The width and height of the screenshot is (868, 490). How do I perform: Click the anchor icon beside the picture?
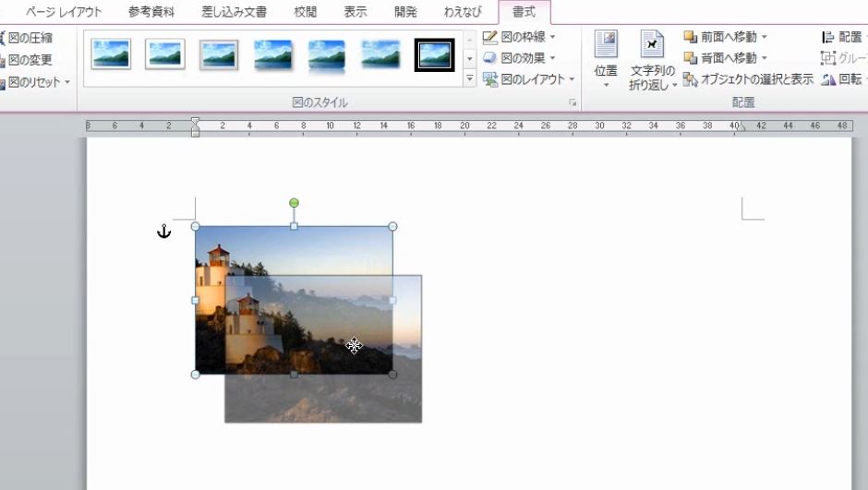pos(163,232)
